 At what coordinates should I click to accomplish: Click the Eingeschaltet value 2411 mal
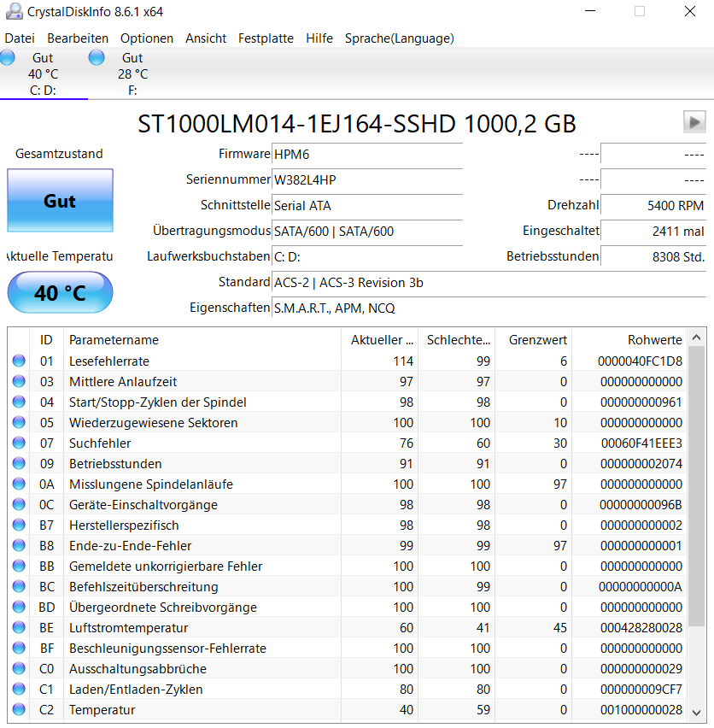tap(653, 231)
